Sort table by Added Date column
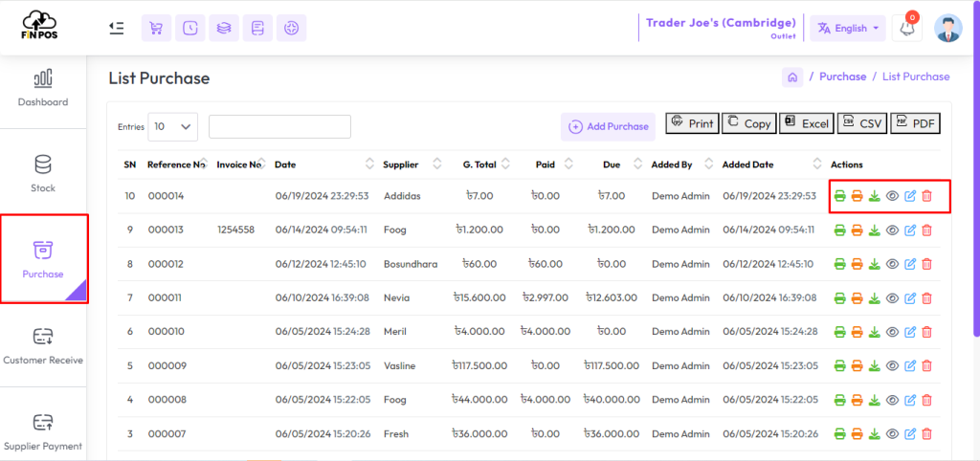This screenshot has height=461, width=980. tap(817, 165)
